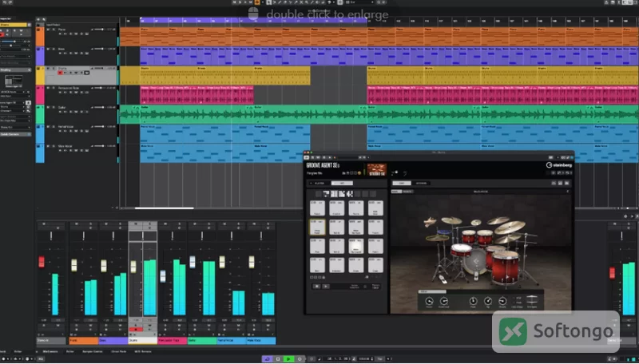The image size is (639, 364).
Task: Click the arrangement horizontal scrollbar
Action: point(164,208)
